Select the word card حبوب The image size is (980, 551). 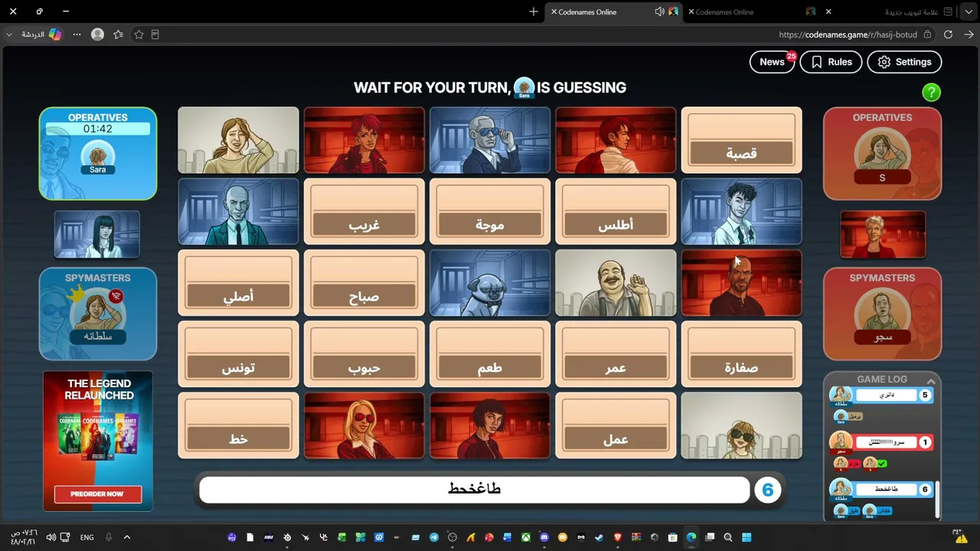point(364,354)
